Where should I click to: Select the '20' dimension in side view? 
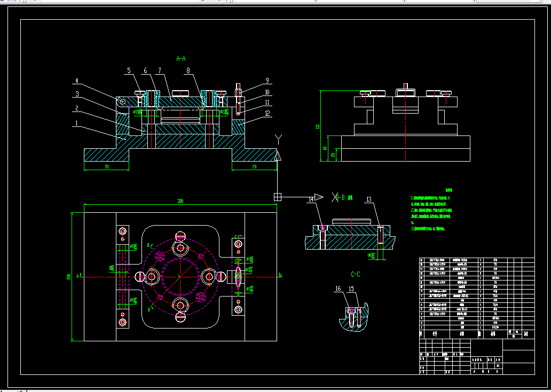[334, 155]
